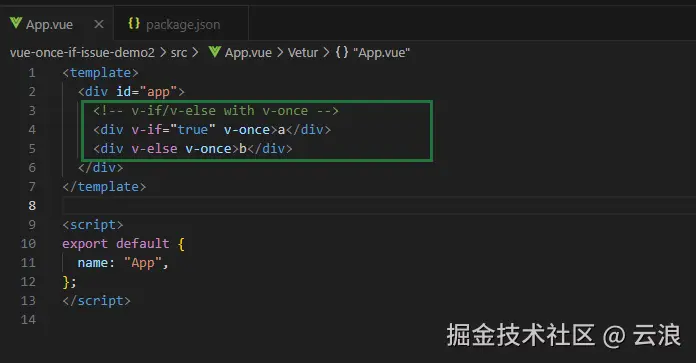Open the App.vue breadcrumb item
Image resolution: width=696 pixels, height=363 pixels.
coord(248,53)
